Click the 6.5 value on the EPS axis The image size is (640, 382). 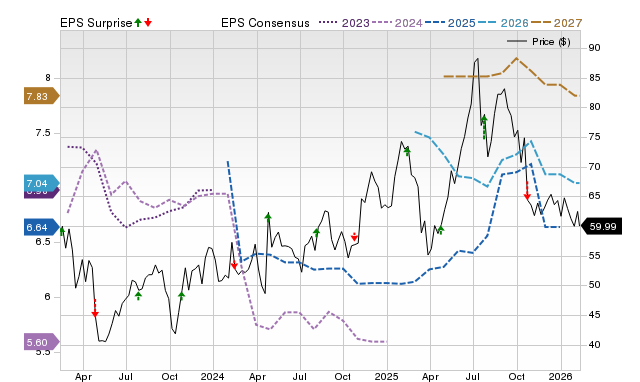pos(43,242)
